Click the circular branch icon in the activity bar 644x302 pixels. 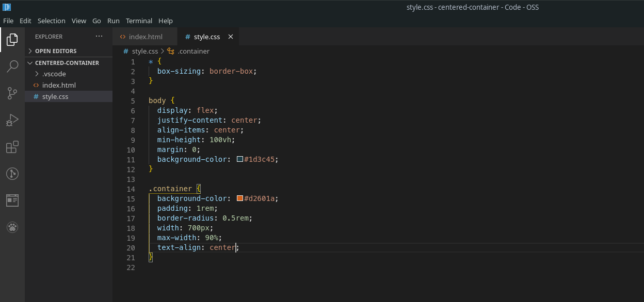point(12,174)
